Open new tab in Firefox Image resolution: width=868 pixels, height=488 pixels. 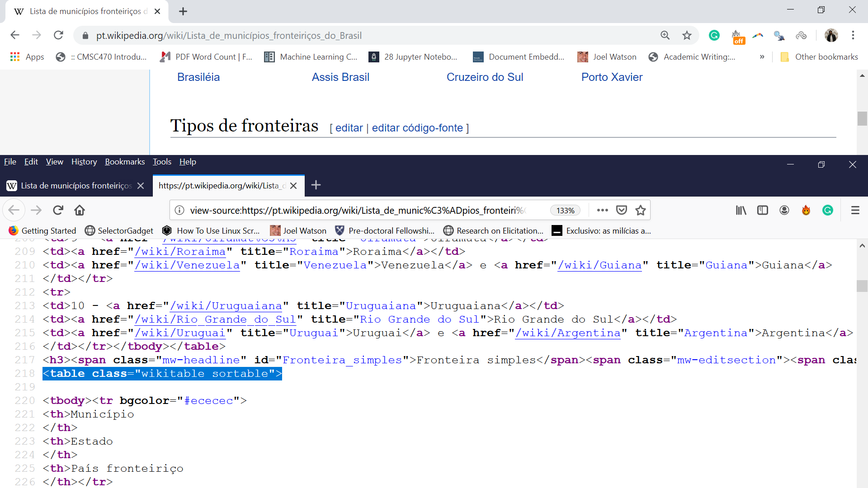coord(316,185)
